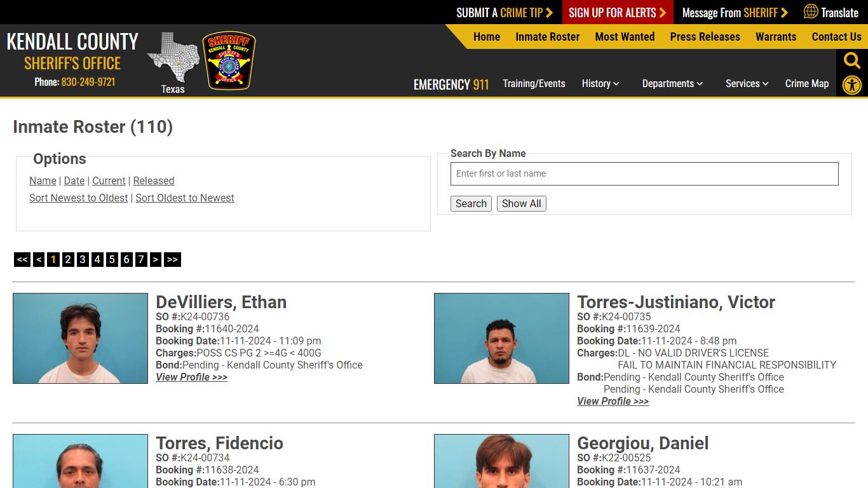Select pagination page 1
Screen dimensions: 868x488
53,259
